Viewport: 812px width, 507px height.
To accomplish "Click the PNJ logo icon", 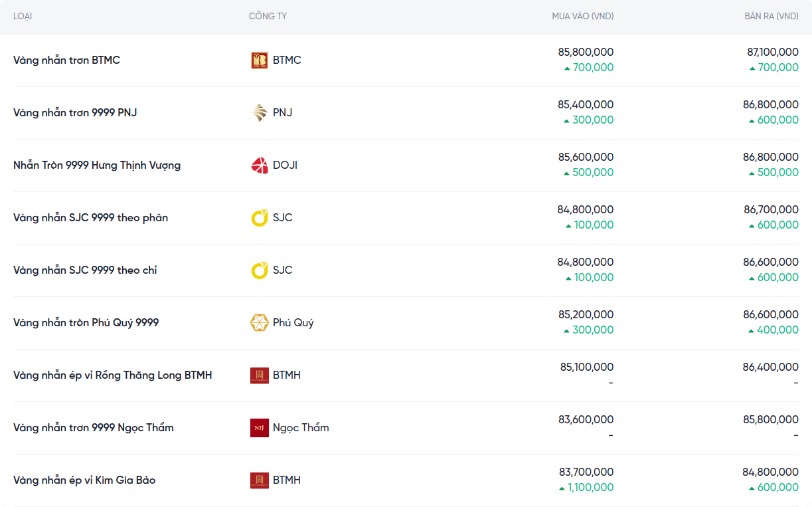I will pos(259,113).
